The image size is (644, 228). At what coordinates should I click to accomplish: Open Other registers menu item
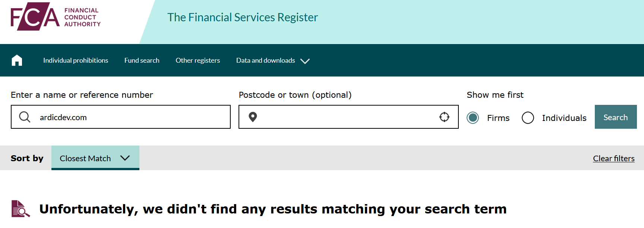coord(198,60)
